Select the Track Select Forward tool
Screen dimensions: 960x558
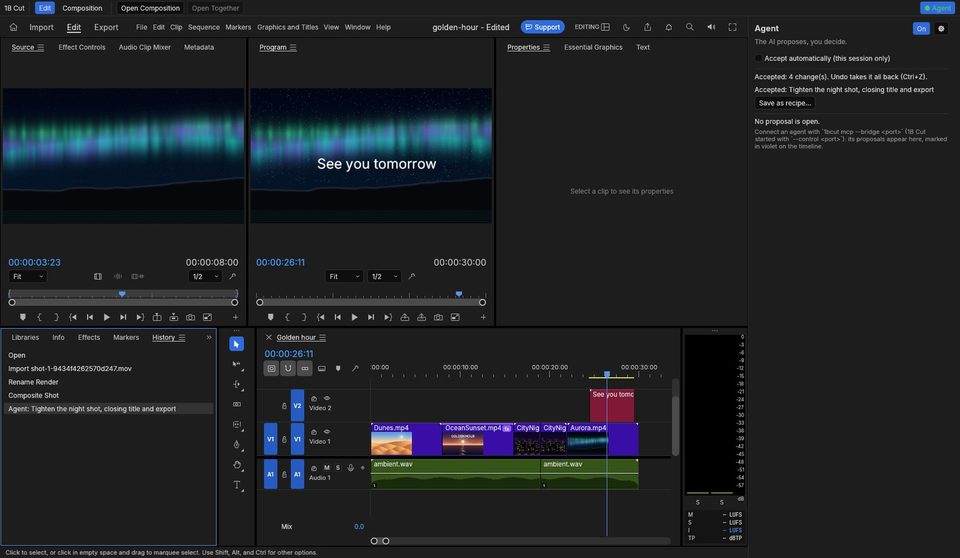pos(236,364)
